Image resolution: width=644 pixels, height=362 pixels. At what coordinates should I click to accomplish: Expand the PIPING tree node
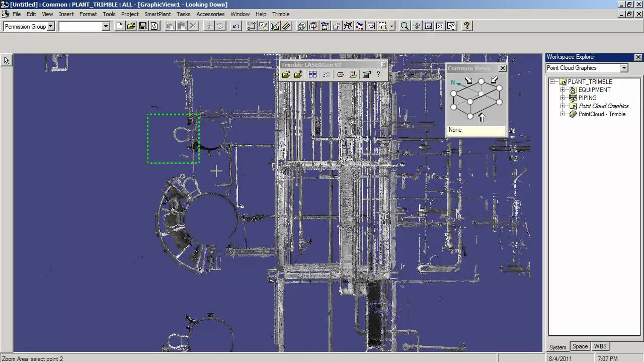pyautogui.click(x=563, y=98)
